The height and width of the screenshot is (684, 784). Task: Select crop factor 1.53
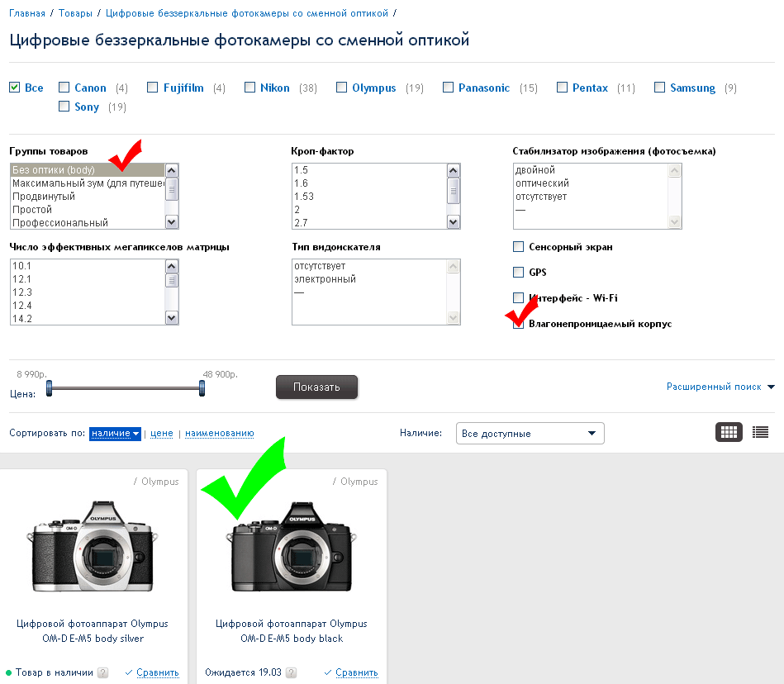(x=369, y=196)
